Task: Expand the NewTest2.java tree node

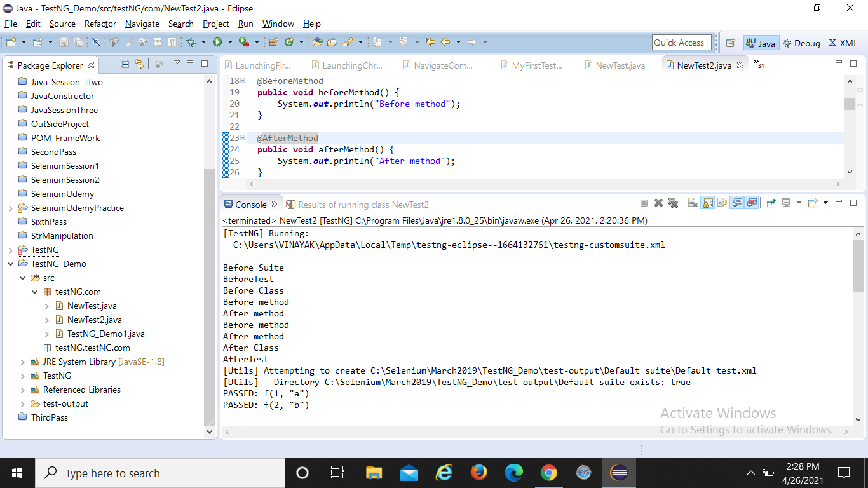Action: click(46, 320)
